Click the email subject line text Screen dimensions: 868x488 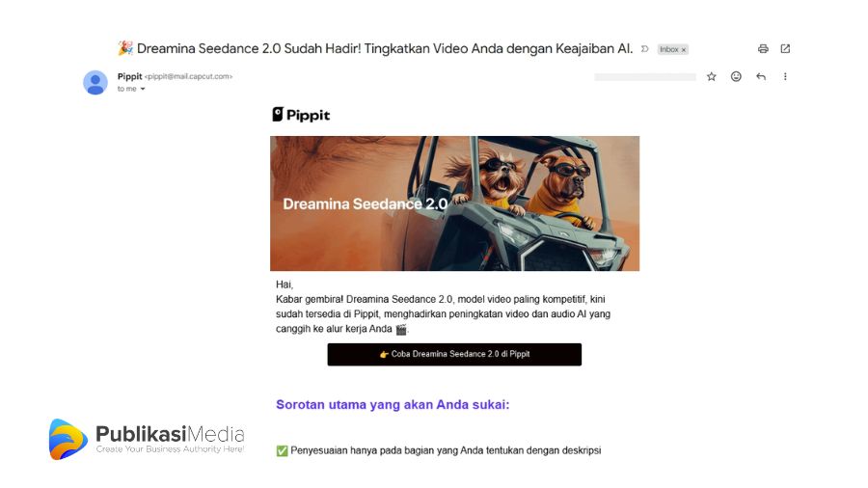click(384, 48)
